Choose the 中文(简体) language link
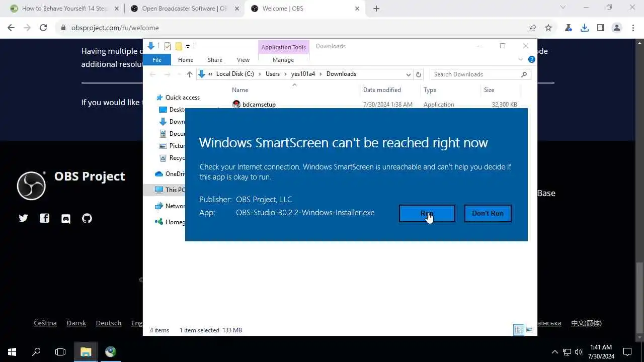644x362 pixels. 586,323
